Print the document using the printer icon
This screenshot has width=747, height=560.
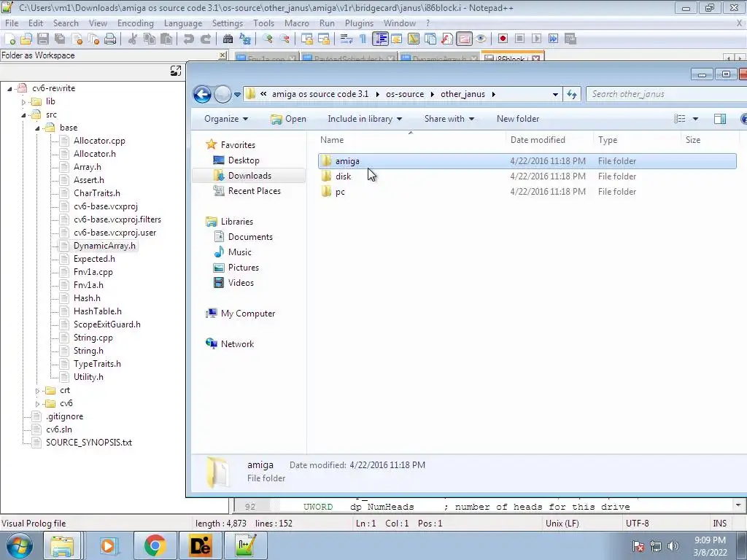coord(110,39)
